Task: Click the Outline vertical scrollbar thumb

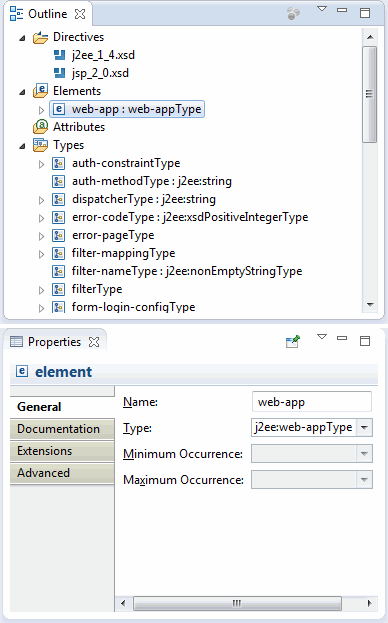Action: [x=369, y=94]
